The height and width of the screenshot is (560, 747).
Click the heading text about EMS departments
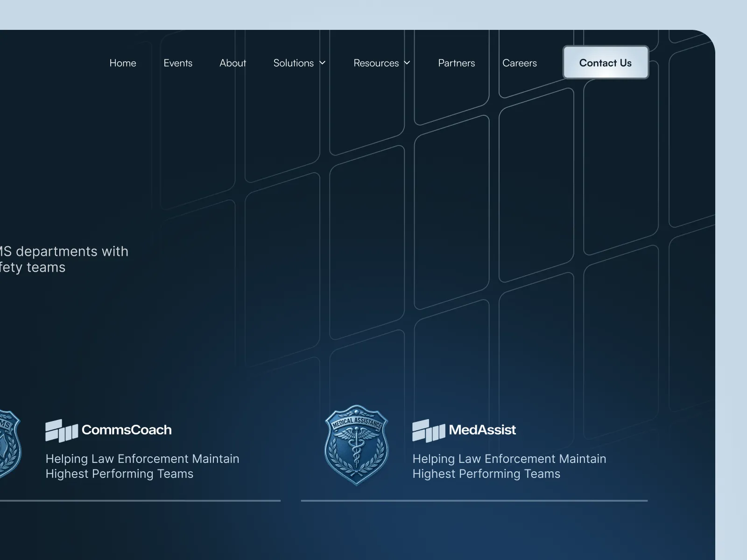64,259
